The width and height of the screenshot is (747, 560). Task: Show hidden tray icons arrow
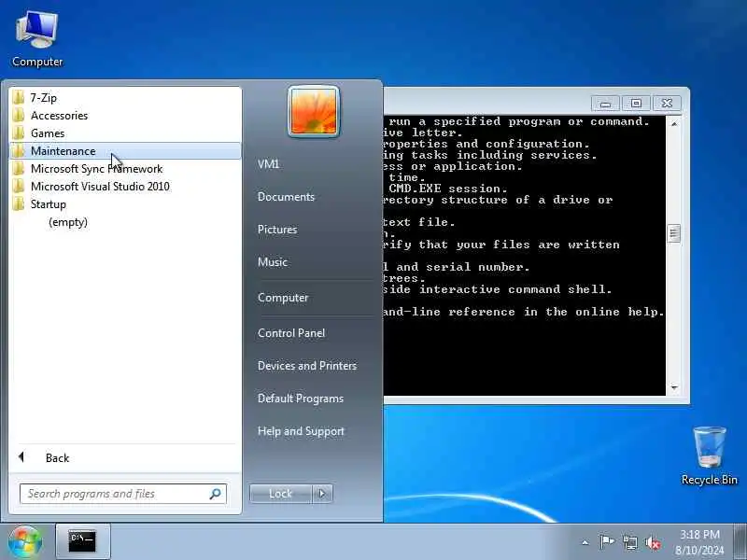585,542
